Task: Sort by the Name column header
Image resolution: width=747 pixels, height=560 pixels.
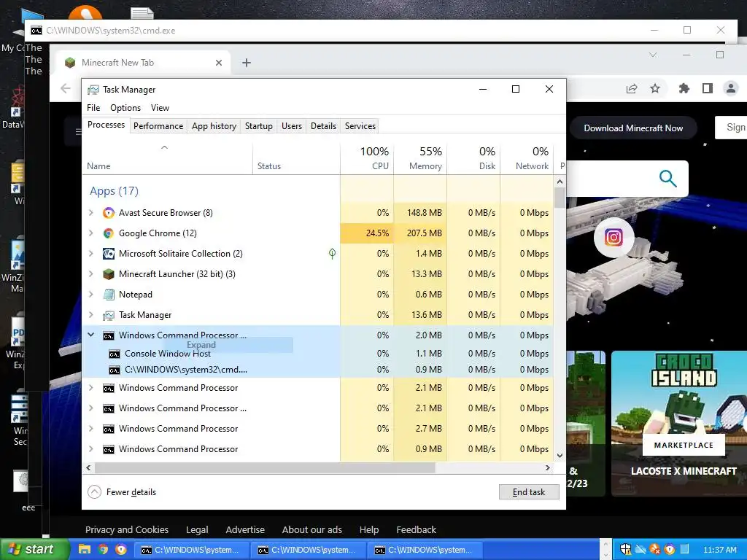Action: click(167, 158)
